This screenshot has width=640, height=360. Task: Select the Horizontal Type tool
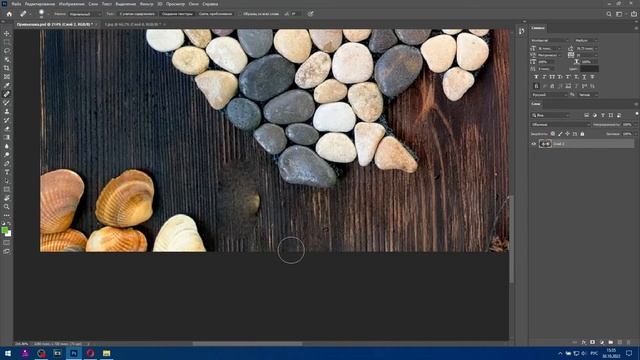point(7,172)
